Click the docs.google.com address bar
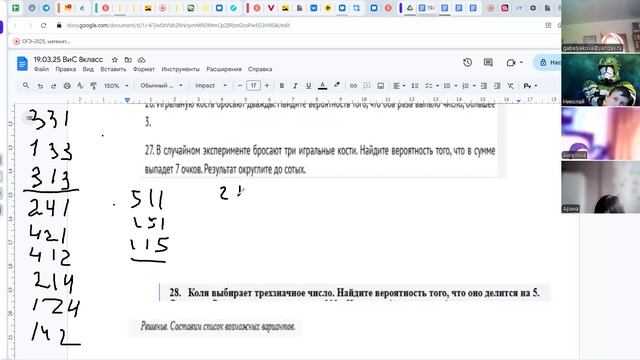This screenshot has width=640, height=360. (x=178, y=25)
